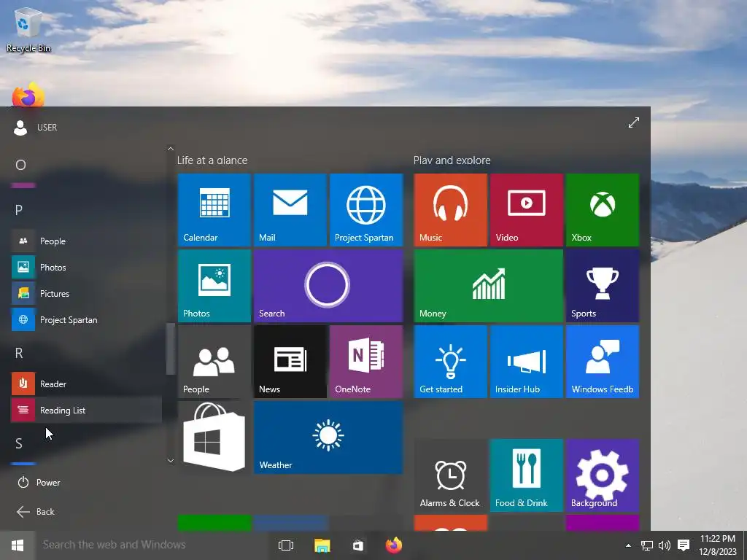Jump using the letter S header
The image size is (747, 560).
click(19, 443)
